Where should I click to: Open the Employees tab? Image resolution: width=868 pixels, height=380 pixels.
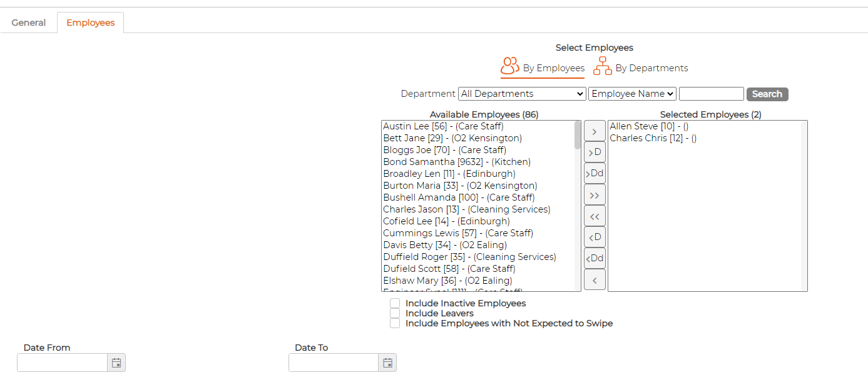click(91, 22)
